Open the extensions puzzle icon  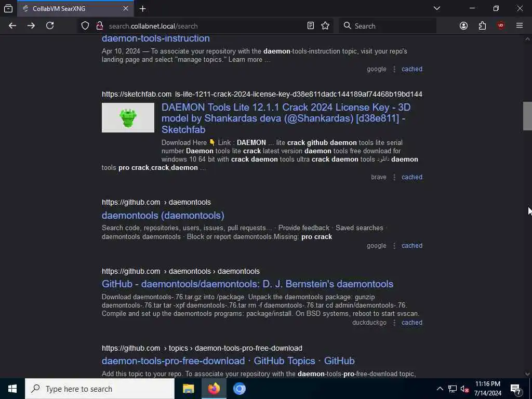coord(482,26)
